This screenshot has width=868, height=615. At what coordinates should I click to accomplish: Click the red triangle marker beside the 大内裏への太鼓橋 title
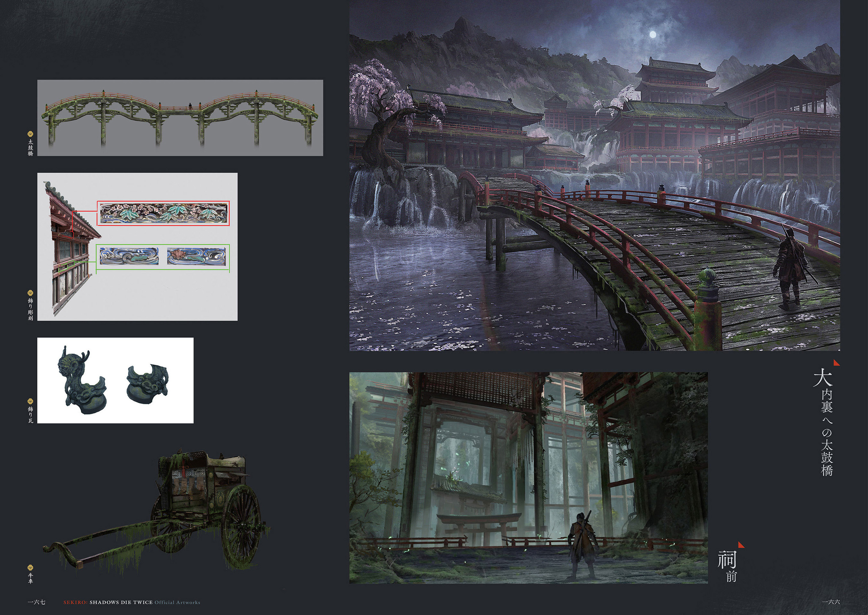click(837, 363)
